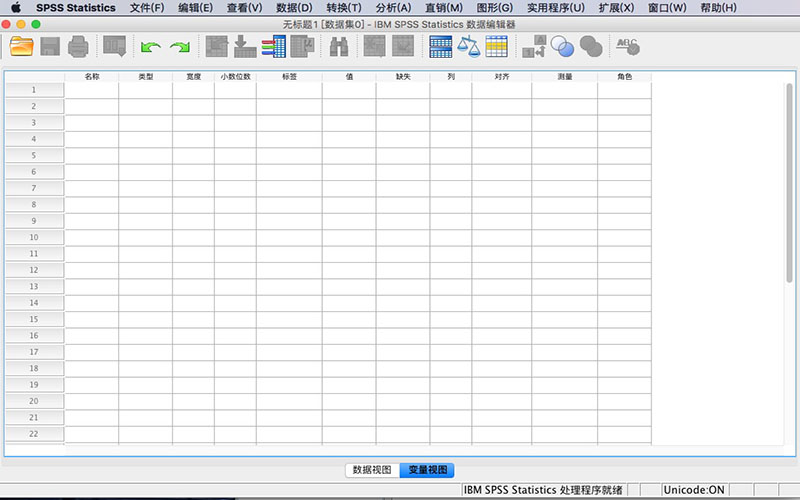Click the 名称 cell in row 1

[92, 90]
